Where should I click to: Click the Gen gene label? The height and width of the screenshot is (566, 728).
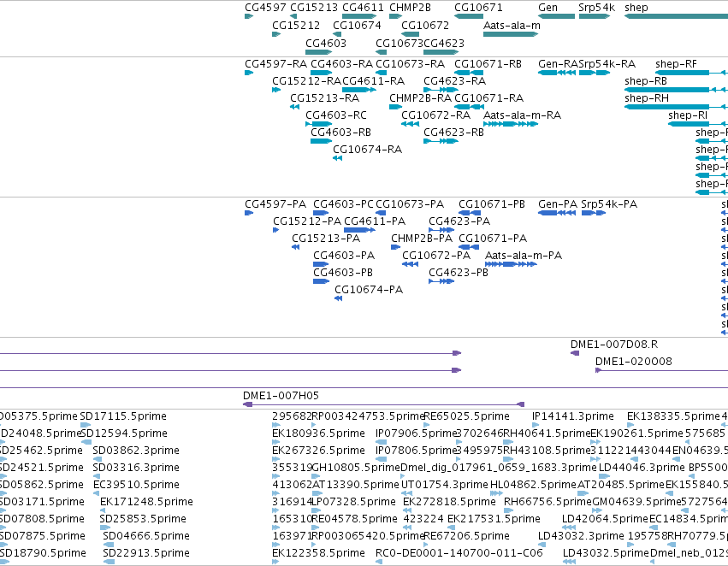(x=547, y=8)
